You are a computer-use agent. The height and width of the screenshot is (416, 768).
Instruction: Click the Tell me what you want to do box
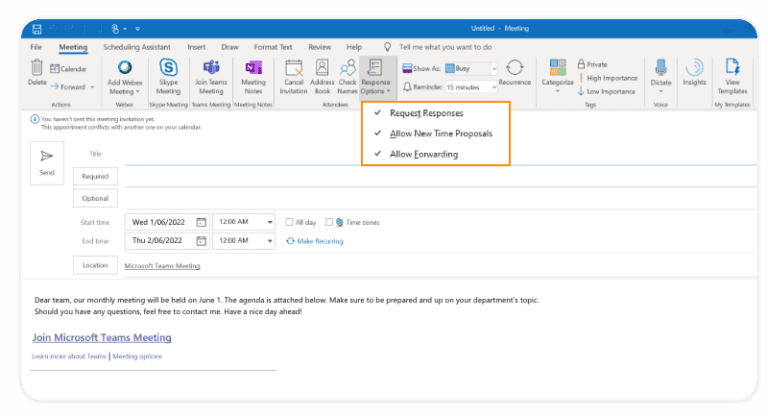(445, 47)
